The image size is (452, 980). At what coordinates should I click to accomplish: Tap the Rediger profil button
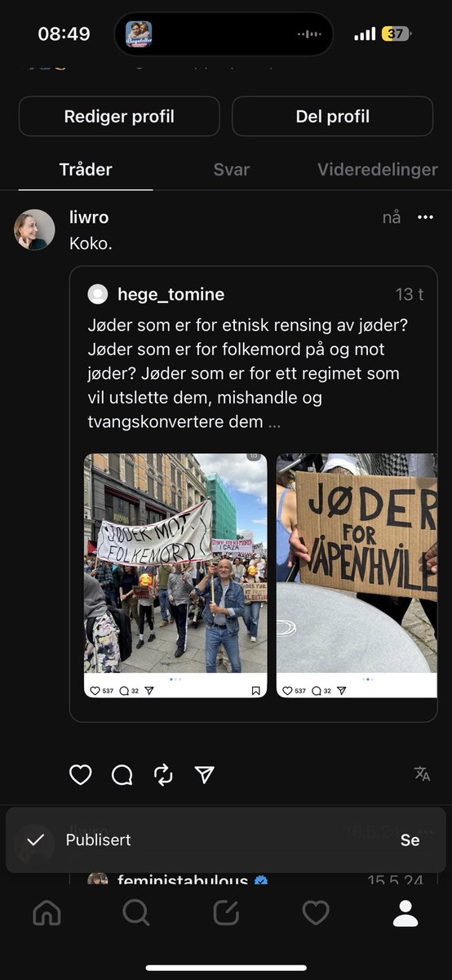click(119, 116)
